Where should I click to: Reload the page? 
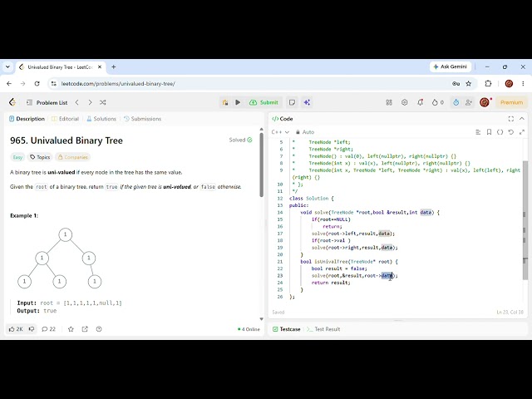(37, 83)
